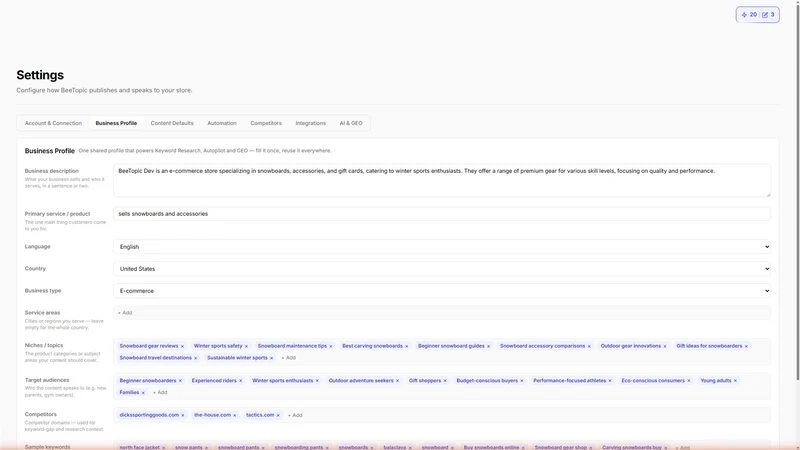Delete the Eco-conscious consumers tag
This screenshot has height=450, width=800.
[x=689, y=381]
